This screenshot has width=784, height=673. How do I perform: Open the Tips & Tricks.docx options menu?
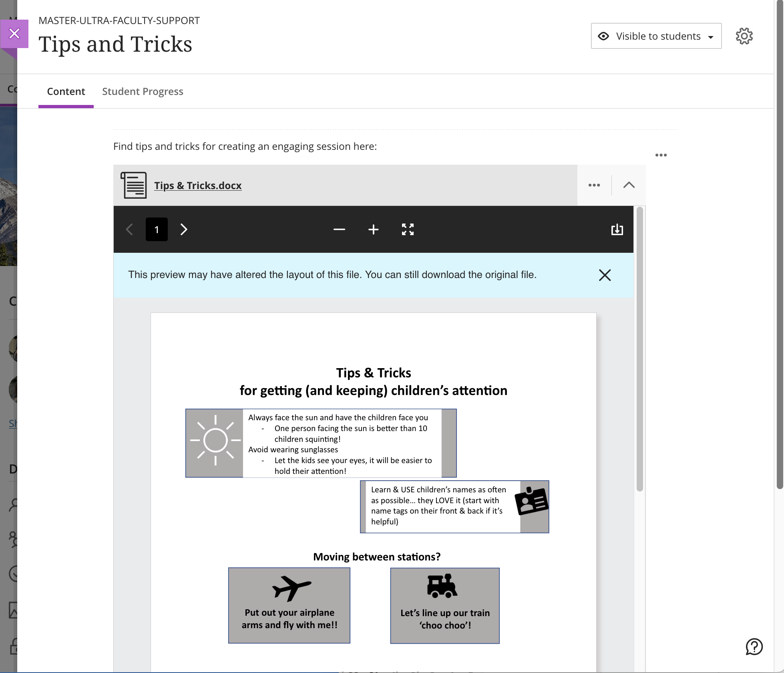coord(594,185)
